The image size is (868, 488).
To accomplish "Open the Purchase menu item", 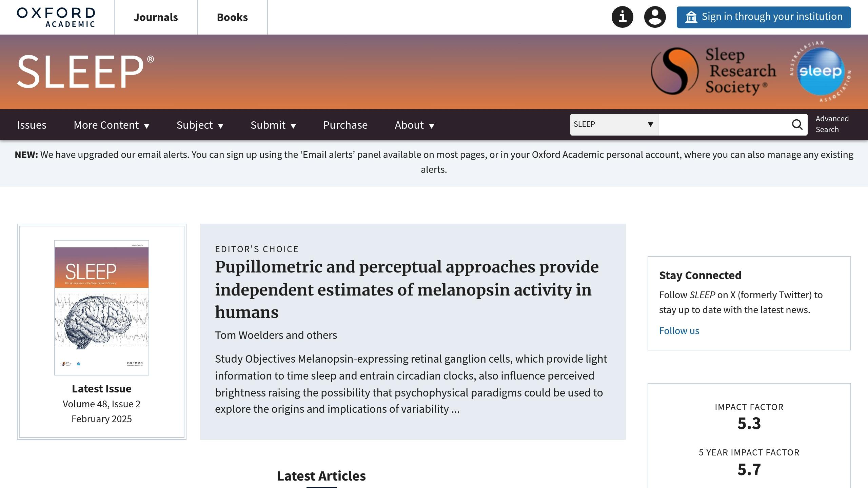I will 345,125.
